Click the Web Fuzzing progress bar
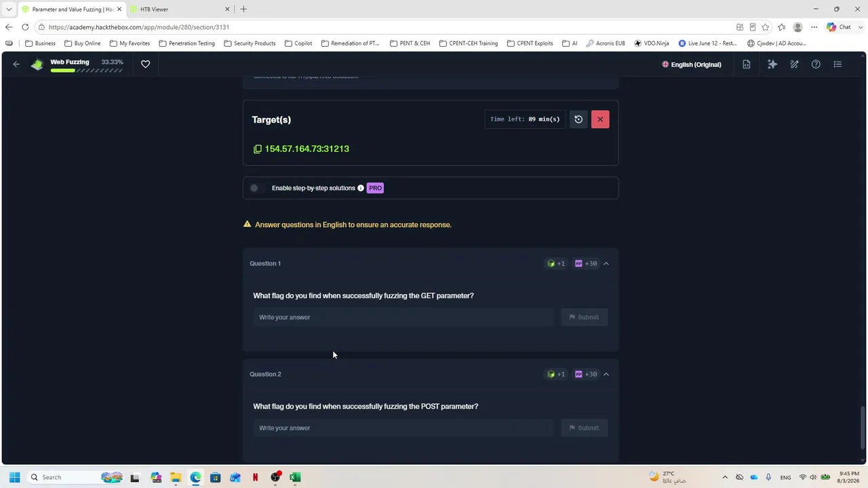This screenshot has height=488, width=868. click(x=87, y=70)
